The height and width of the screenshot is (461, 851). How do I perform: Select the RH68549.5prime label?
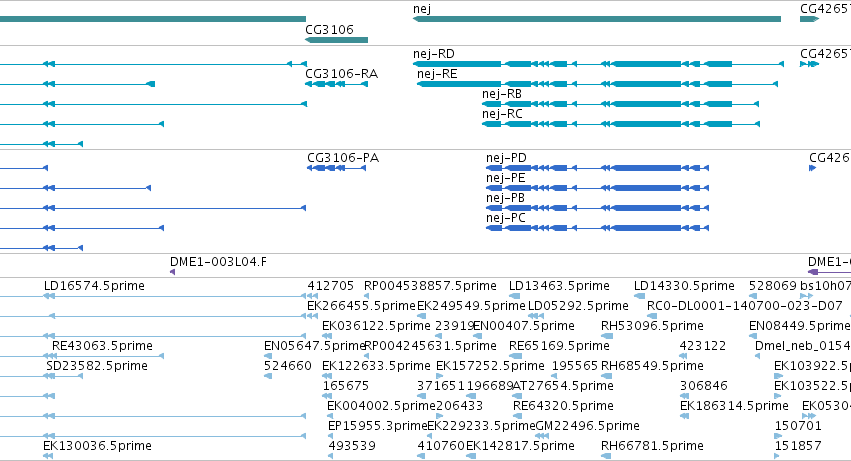pos(652,366)
